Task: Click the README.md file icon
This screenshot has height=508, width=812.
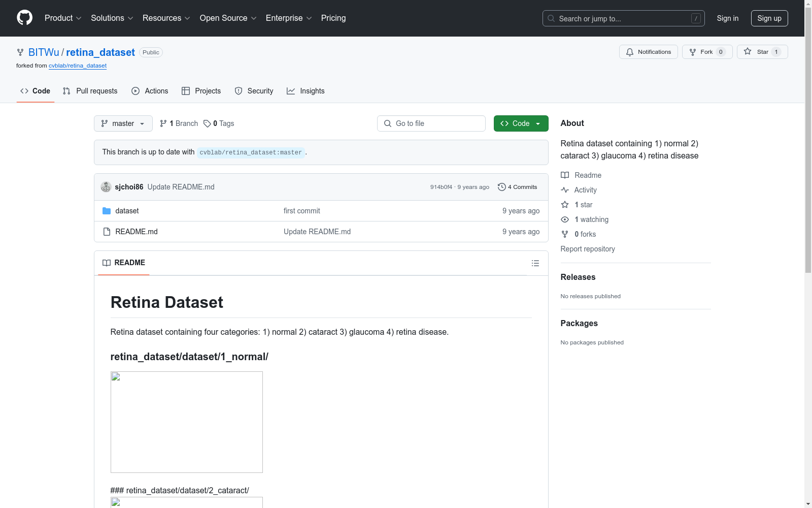Action: 107,232
